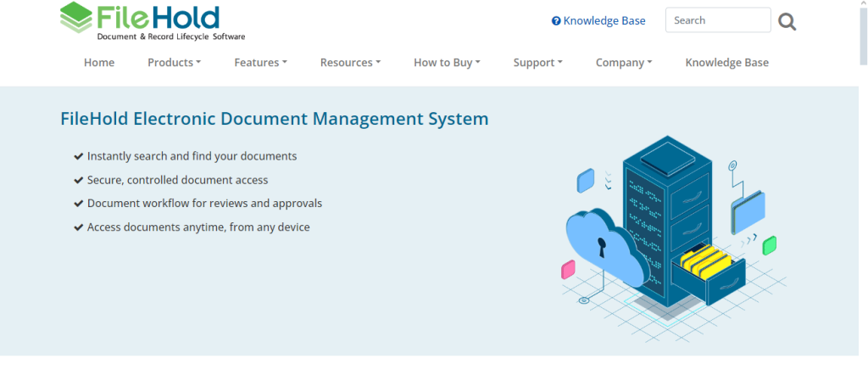Expand the Support dropdown menu
868x381 pixels.
[537, 62]
